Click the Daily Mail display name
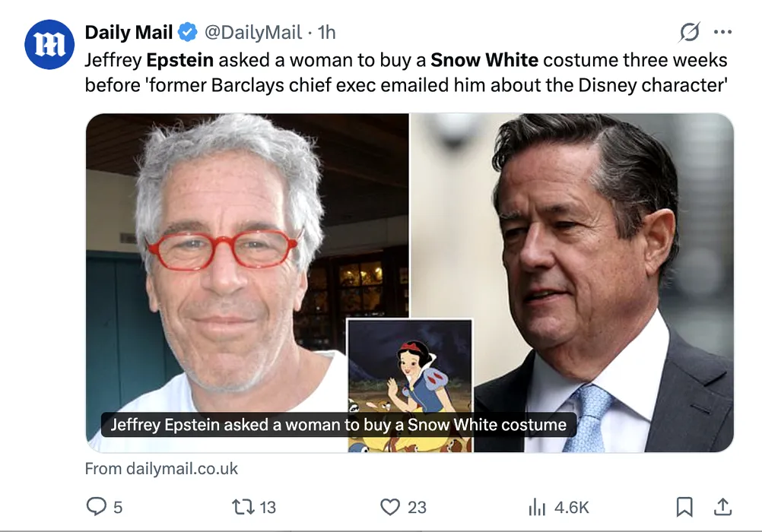The image size is (762, 532). [x=129, y=33]
